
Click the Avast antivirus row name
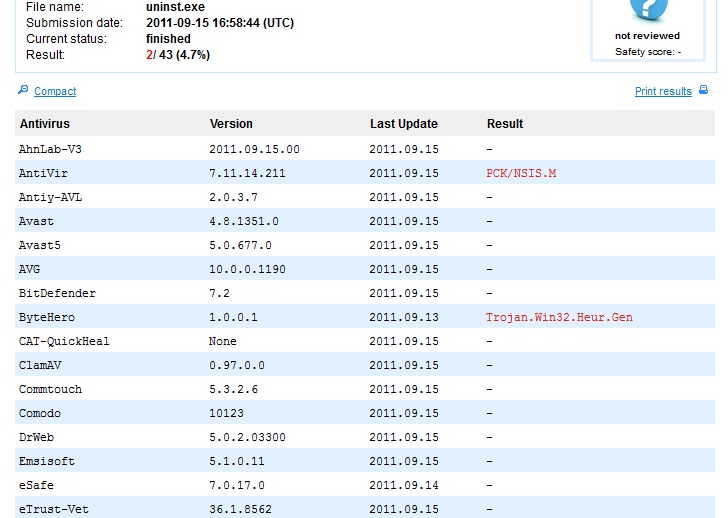click(36, 221)
